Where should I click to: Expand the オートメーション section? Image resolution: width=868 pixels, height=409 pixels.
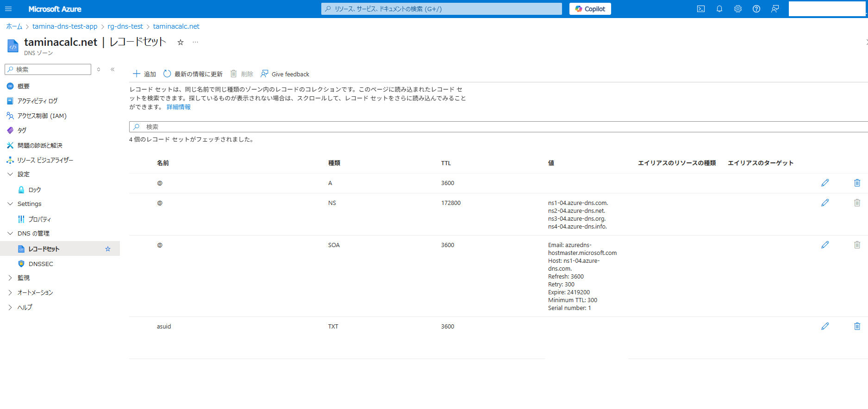[10, 292]
